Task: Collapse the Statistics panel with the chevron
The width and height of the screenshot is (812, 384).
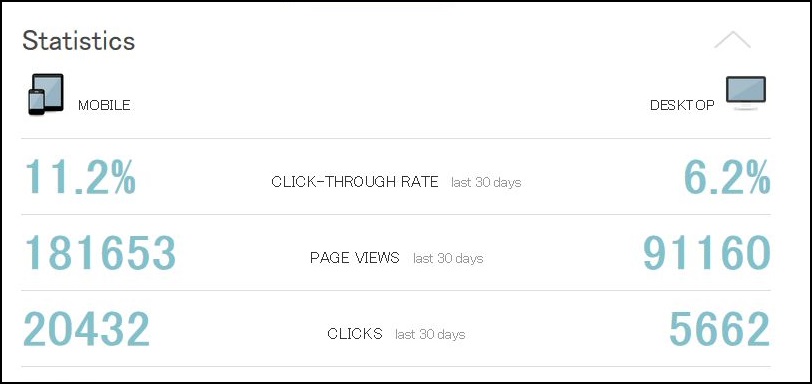Action: point(732,40)
